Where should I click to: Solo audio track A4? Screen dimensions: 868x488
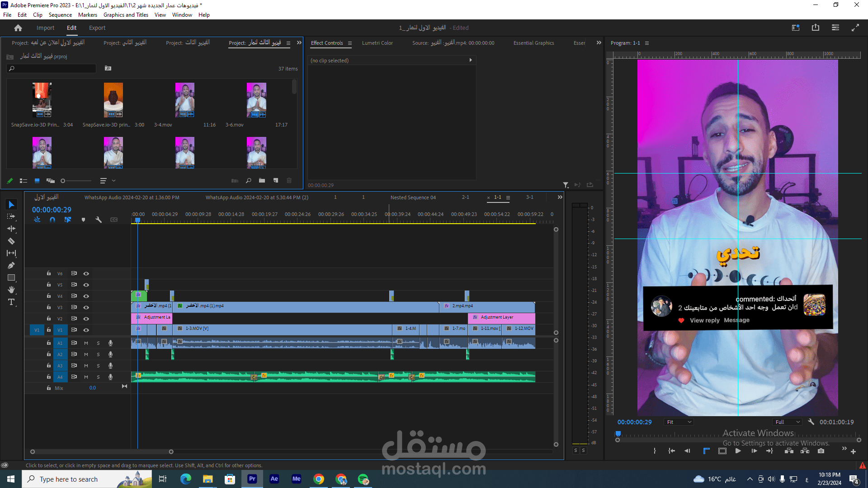click(98, 377)
